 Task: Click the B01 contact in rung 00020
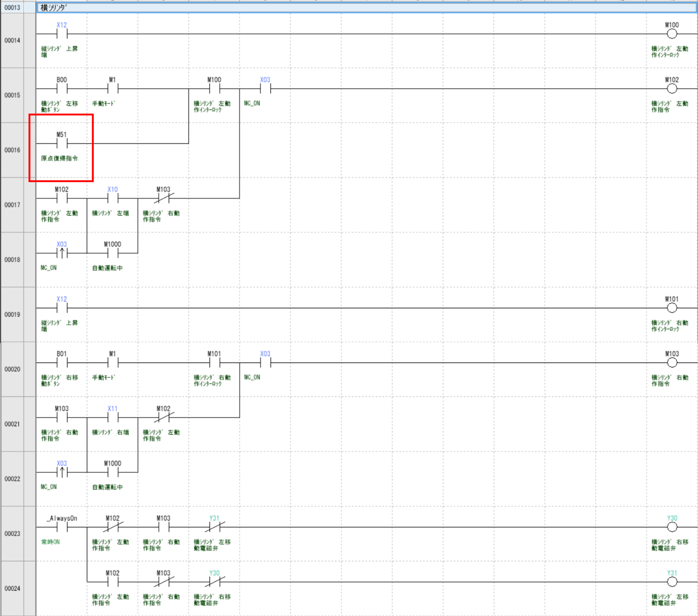click(62, 363)
